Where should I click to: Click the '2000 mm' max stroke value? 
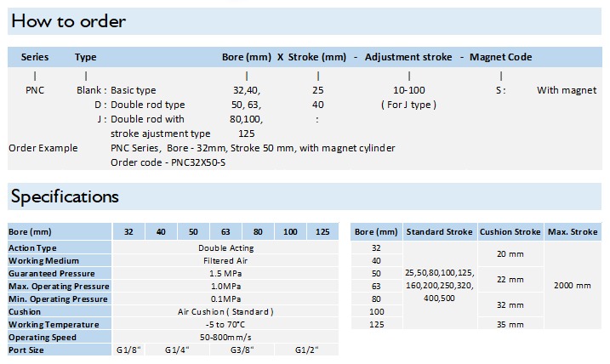pos(573,286)
